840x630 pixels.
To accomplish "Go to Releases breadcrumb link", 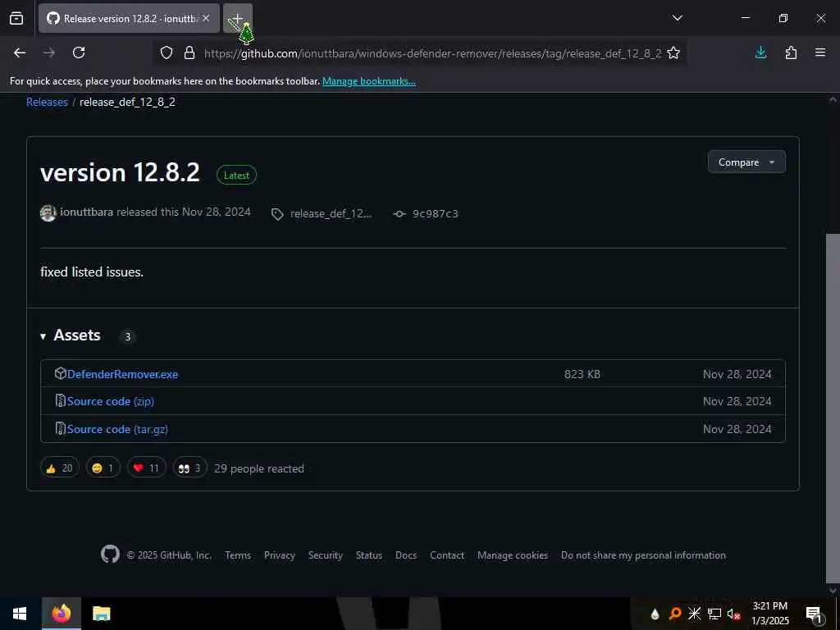I will 47,102.
